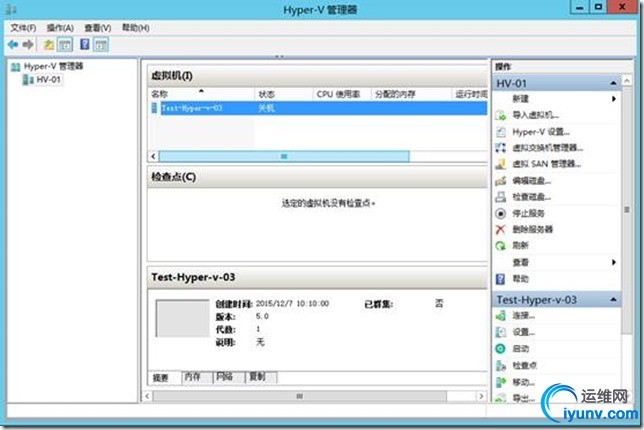Screen dimensions: 644x430
Task: Switch to the 内存 tab
Action: click(x=197, y=377)
